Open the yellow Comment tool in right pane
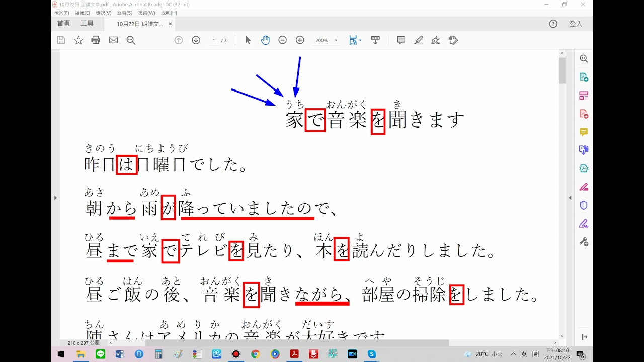Viewport: 644px width, 362px height. [x=584, y=132]
